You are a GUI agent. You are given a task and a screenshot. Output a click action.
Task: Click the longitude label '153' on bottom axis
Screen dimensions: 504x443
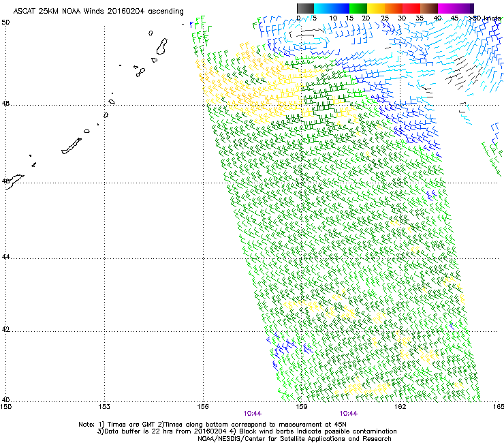104,407
